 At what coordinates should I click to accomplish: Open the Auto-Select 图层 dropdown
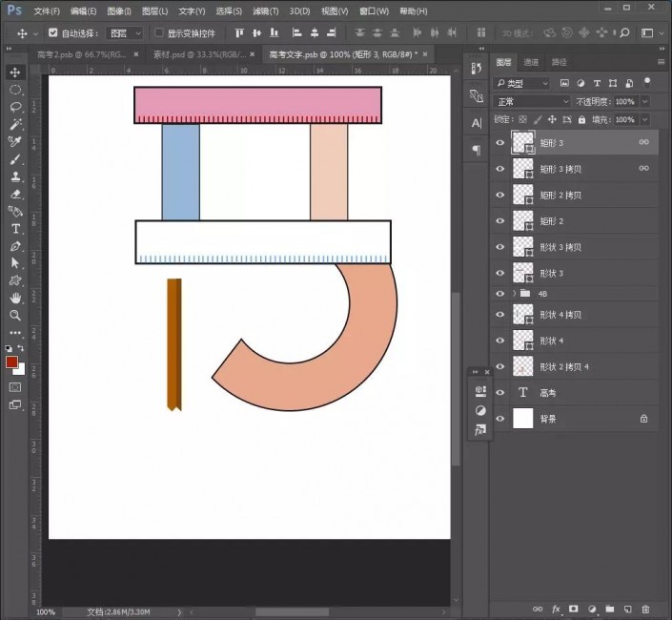[x=125, y=33]
